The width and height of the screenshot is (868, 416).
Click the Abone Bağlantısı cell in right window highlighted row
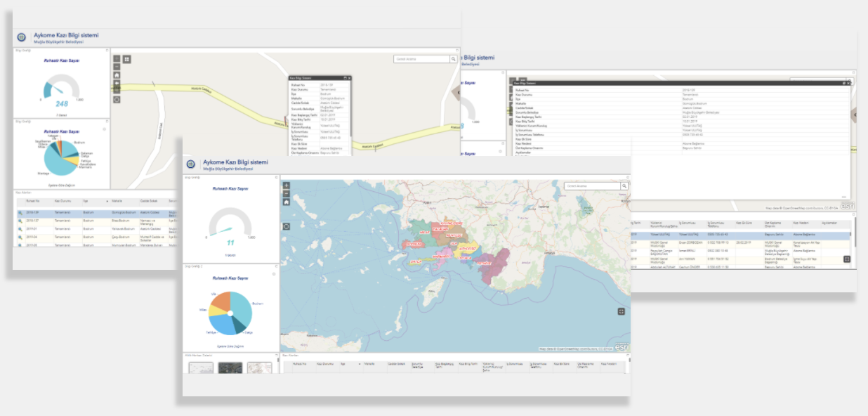(805, 237)
